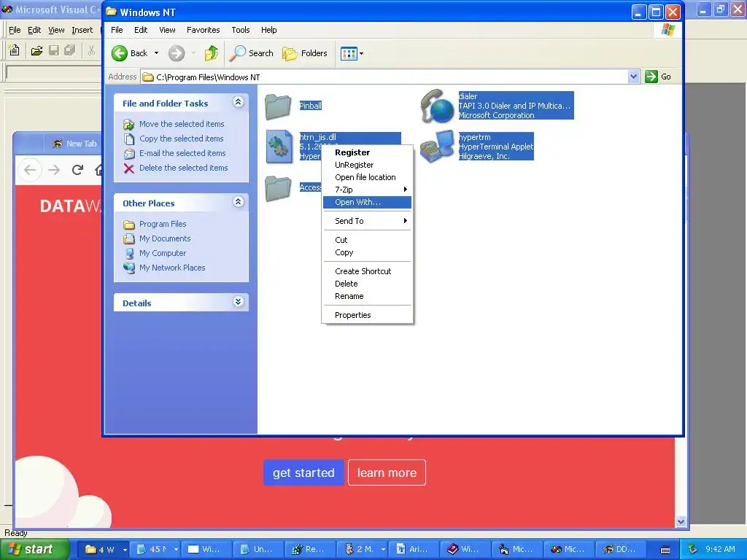
Task: Open the File menu in Windows NT window
Action: pos(117,30)
